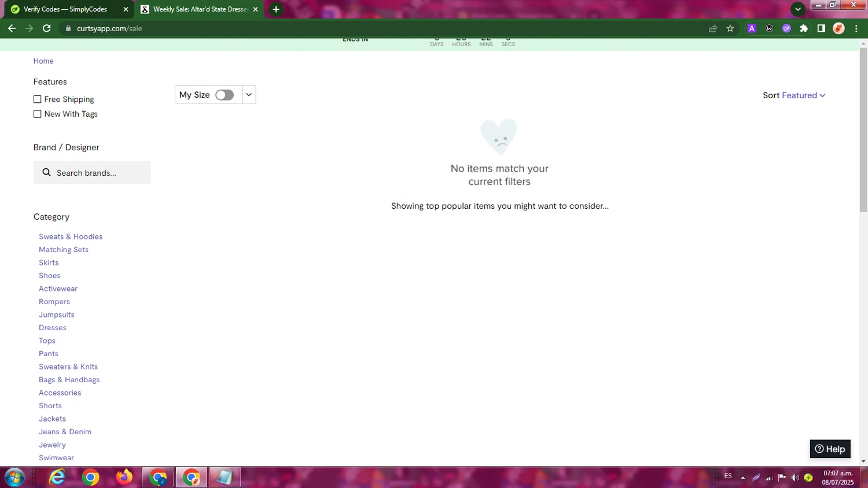
Task: Go back with the browser back arrow
Action: (12, 28)
